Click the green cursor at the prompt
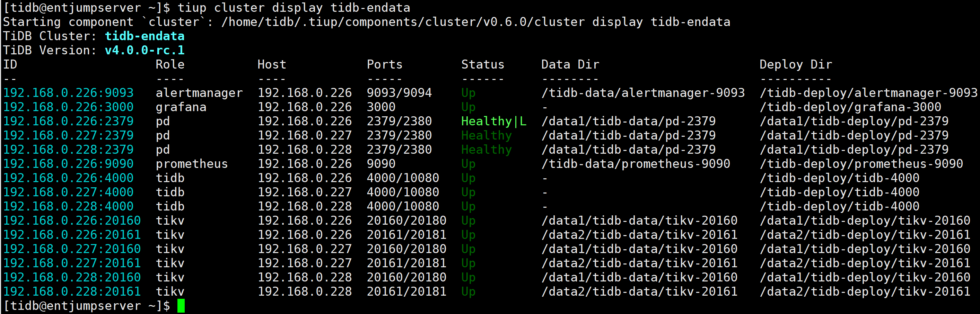 pyautogui.click(x=181, y=306)
